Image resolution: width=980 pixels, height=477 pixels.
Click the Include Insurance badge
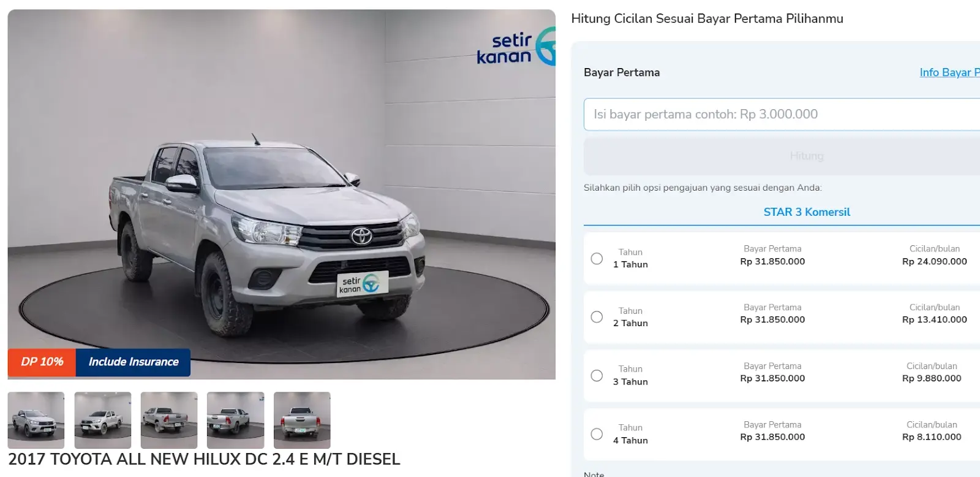[133, 362]
